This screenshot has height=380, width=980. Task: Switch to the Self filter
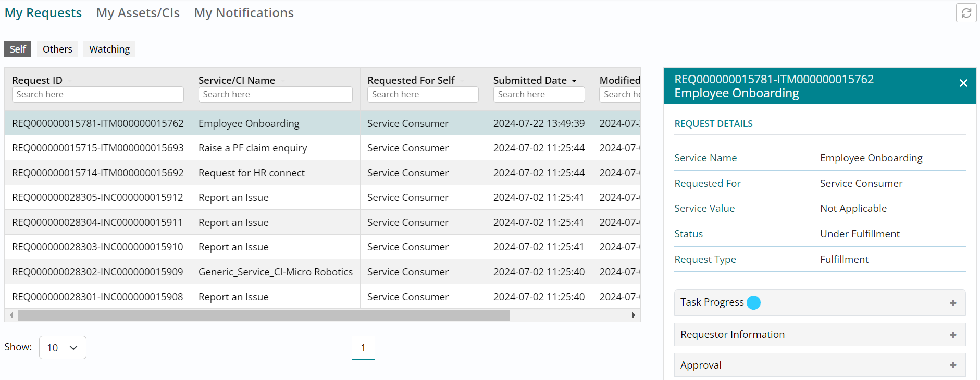coord(18,49)
